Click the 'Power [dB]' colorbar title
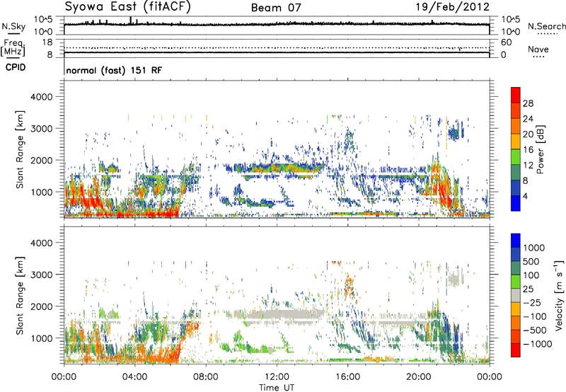566x392 pixels. (541, 149)
